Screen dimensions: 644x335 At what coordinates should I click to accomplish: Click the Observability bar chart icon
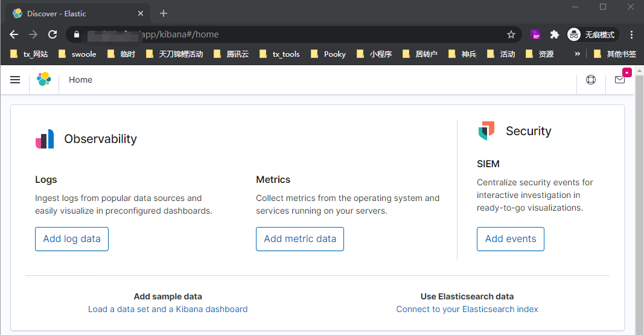45,139
